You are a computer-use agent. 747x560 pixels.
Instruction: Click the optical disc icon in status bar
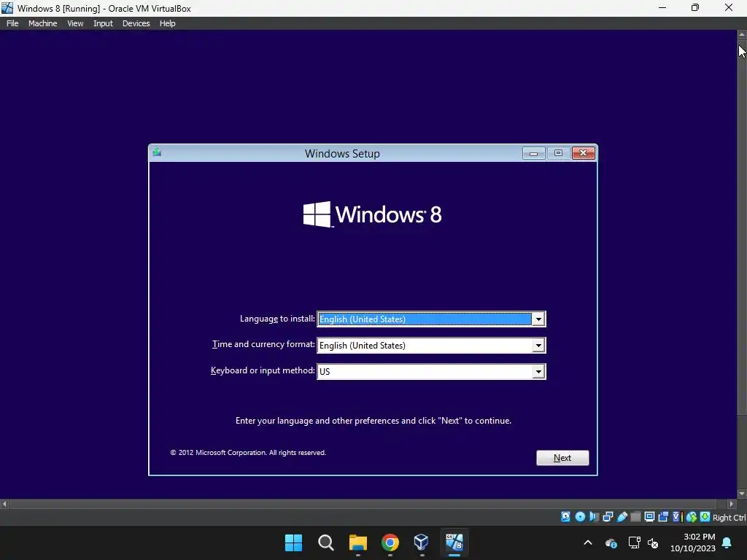point(580,517)
